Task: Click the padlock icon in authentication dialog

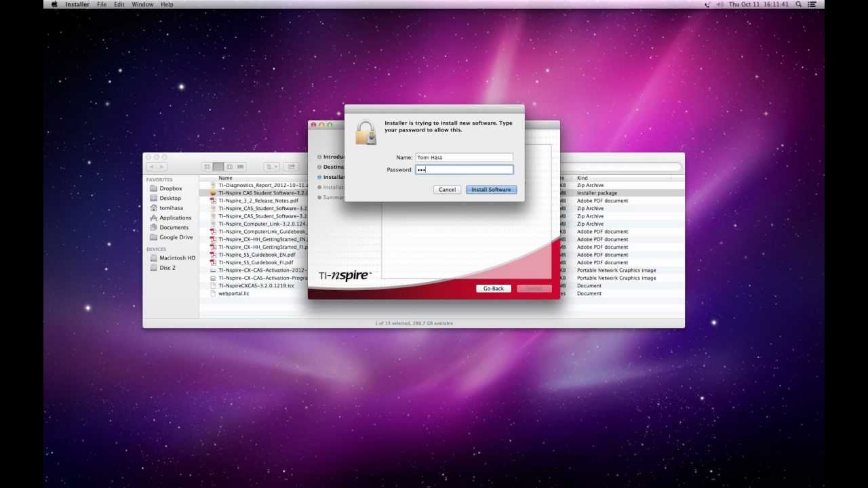Action: [x=366, y=133]
